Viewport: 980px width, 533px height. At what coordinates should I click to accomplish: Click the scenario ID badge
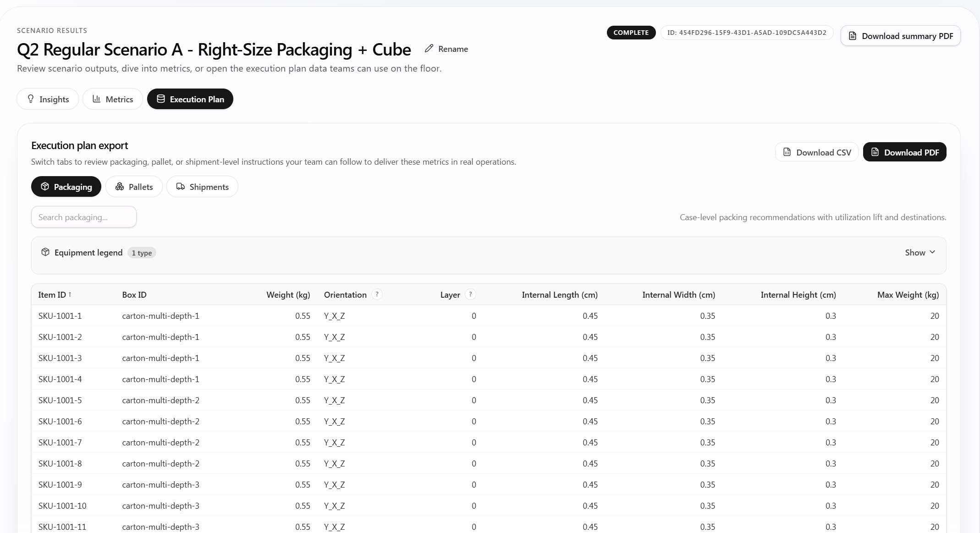click(746, 32)
